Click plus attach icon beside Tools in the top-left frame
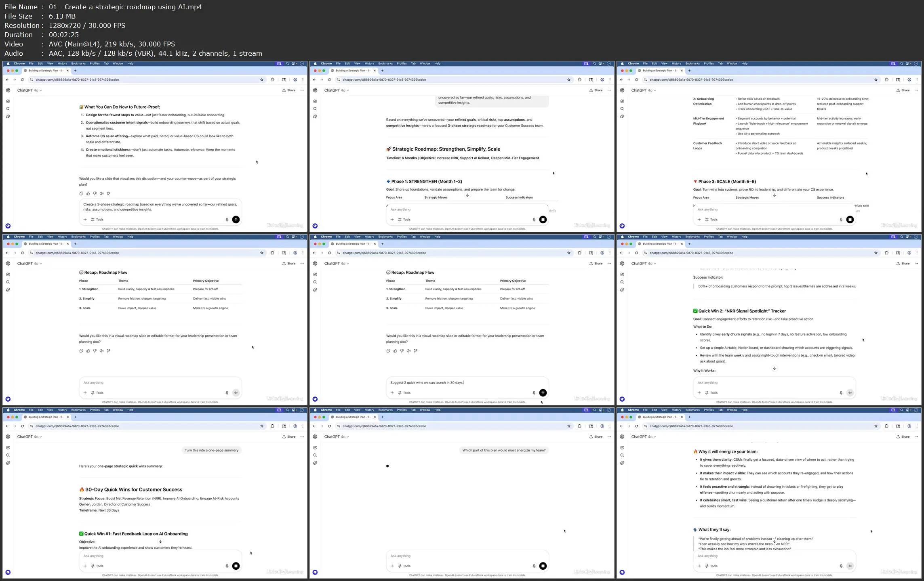924x581 pixels. [85, 220]
